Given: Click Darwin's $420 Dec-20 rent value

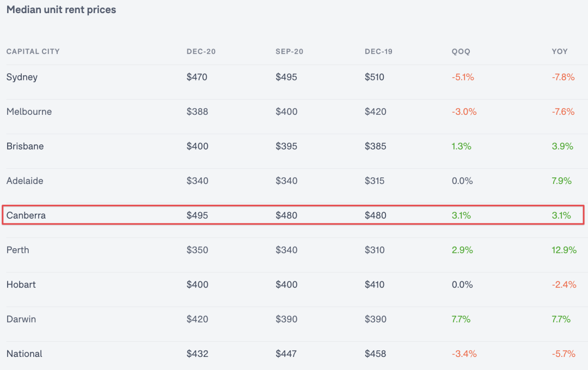Looking at the screenshot, I should pyautogui.click(x=197, y=319).
